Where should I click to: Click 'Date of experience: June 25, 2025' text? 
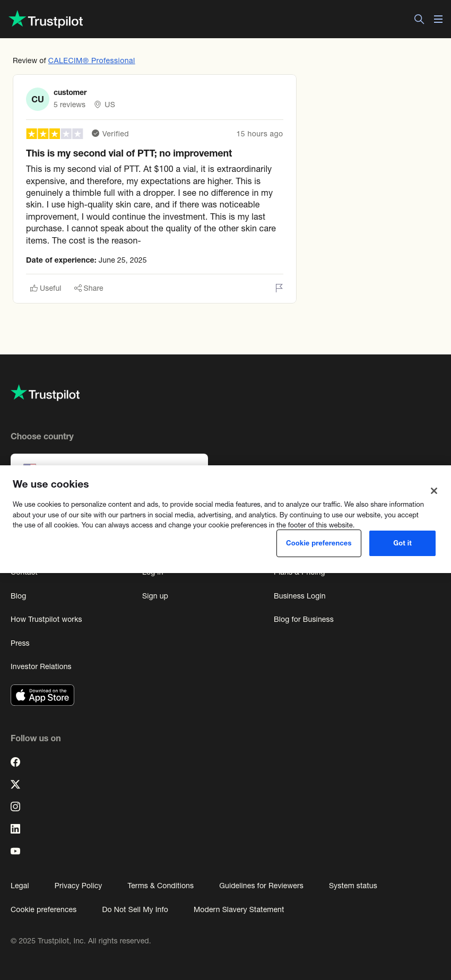(86, 260)
